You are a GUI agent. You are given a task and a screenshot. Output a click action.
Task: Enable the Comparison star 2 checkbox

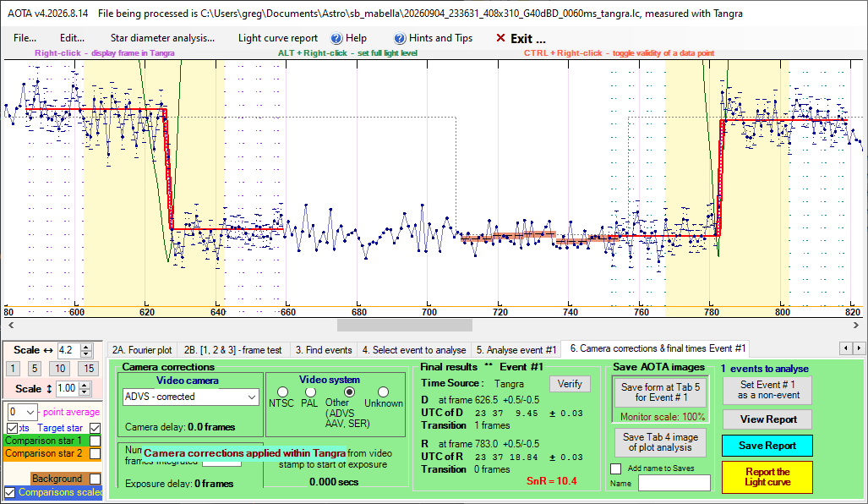click(x=96, y=453)
